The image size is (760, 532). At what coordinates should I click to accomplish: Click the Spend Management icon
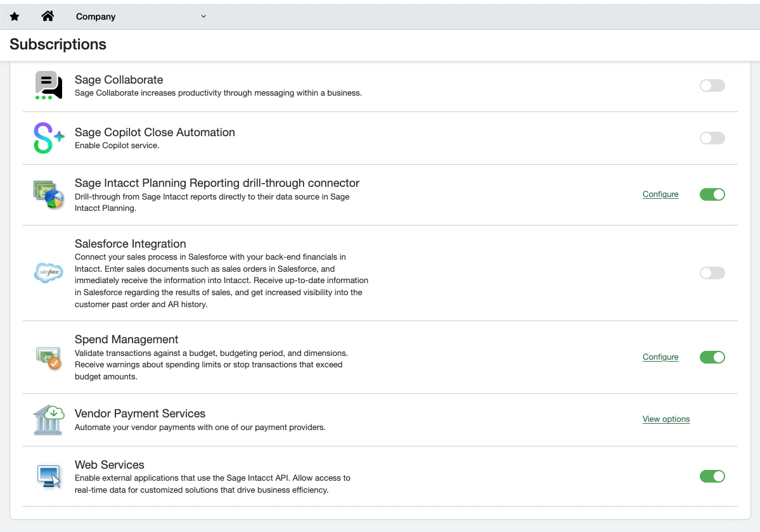coord(48,357)
